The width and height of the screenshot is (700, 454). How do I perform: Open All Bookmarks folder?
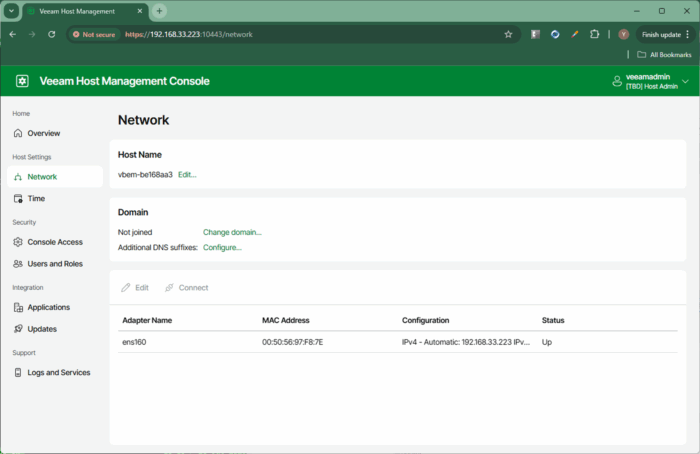coord(664,54)
